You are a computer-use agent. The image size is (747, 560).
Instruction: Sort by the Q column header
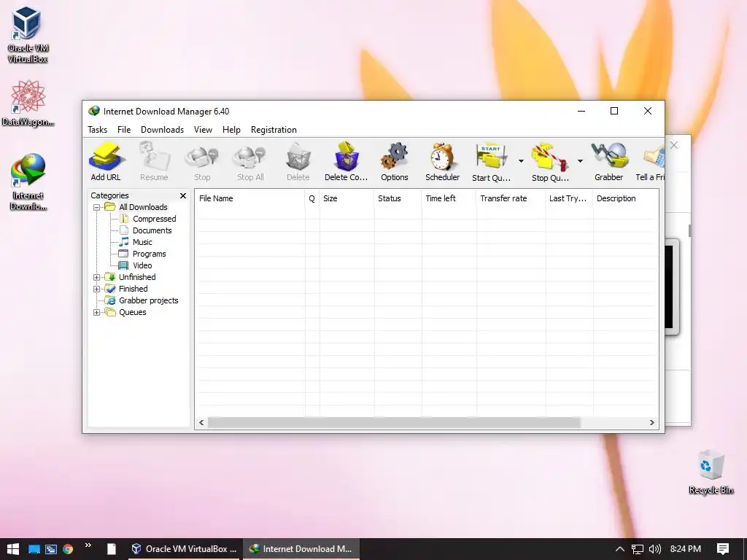coord(312,198)
